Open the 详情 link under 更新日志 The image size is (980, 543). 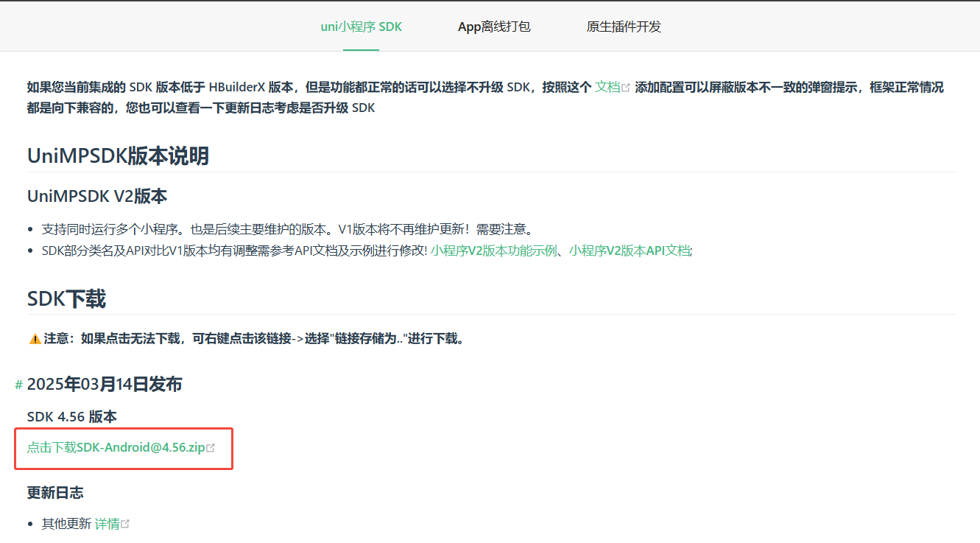[x=107, y=524]
